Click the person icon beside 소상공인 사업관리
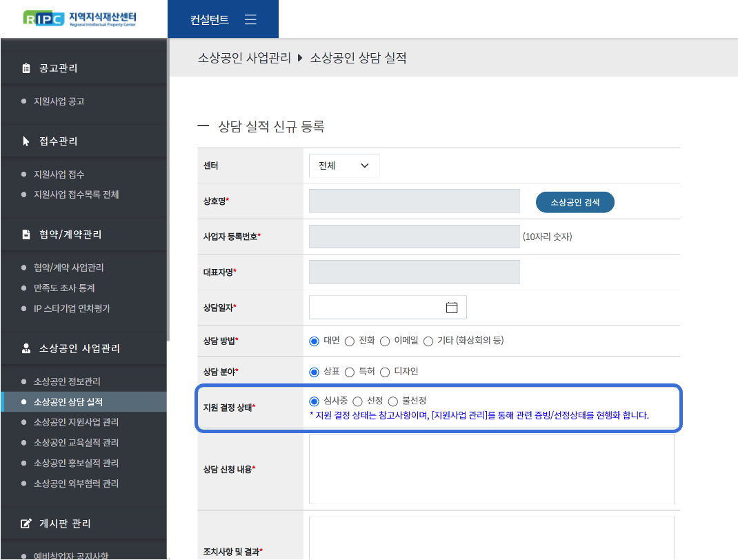The image size is (738, 560). (x=26, y=349)
